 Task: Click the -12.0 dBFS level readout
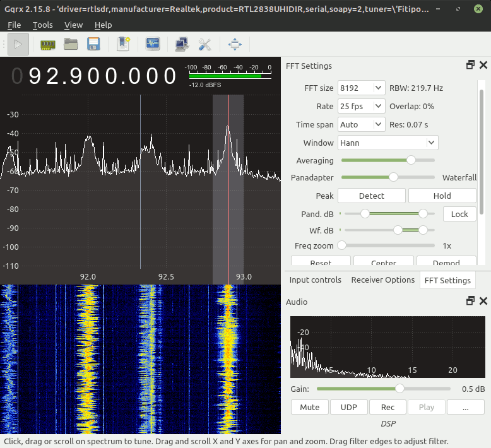pos(205,85)
